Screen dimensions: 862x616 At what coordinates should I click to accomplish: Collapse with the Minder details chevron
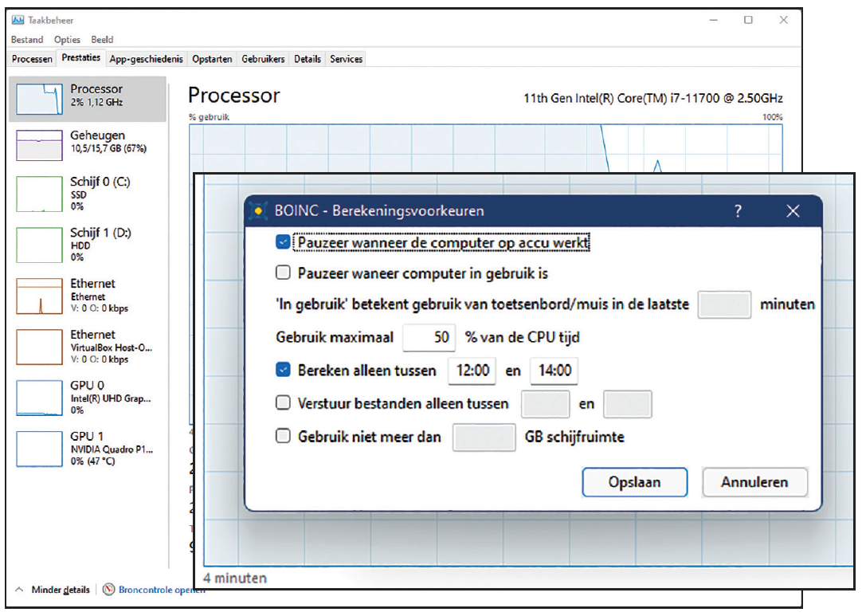(x=19, y=590)
